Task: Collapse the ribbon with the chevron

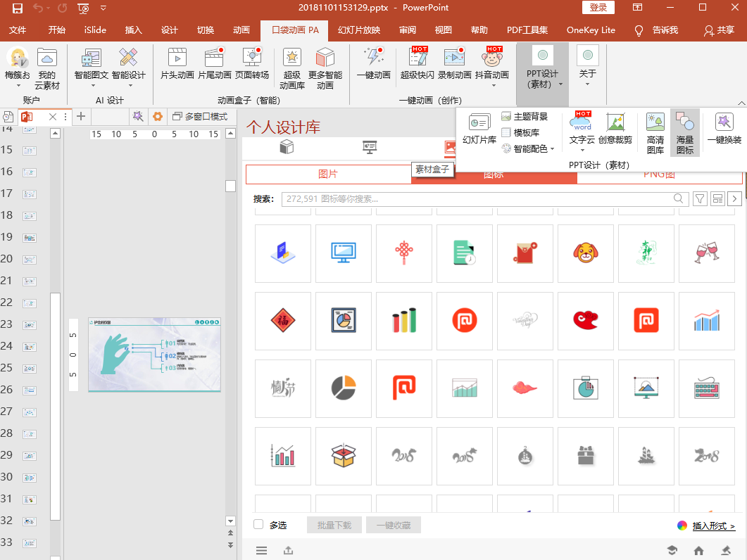Action: click(x=741, y=103)
